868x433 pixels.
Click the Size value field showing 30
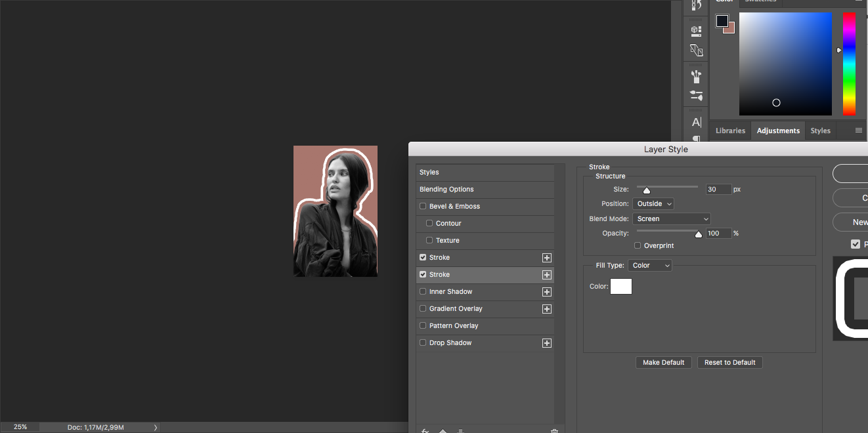point(718,189)
